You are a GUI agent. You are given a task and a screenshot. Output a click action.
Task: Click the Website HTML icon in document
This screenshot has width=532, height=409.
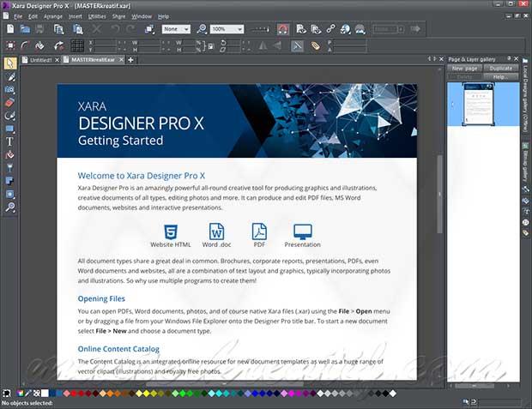coord(171,232)
